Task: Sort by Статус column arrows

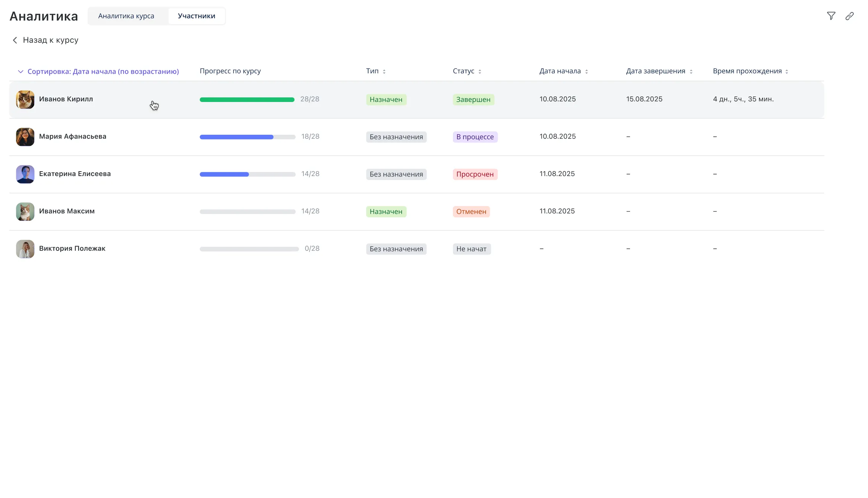Action: tap(479, 71)
